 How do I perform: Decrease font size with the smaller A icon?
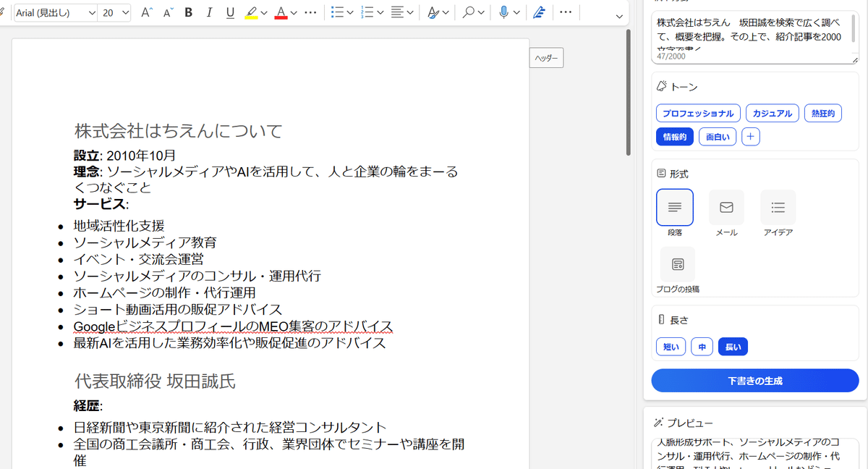(168, 13)
